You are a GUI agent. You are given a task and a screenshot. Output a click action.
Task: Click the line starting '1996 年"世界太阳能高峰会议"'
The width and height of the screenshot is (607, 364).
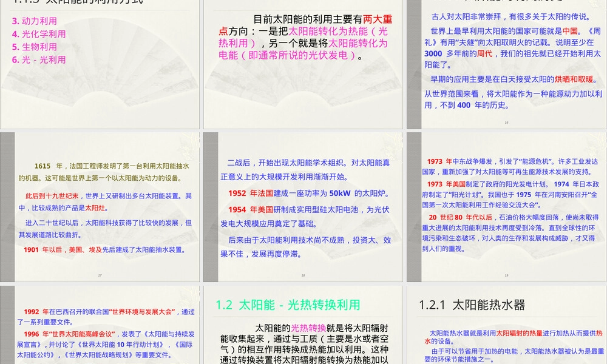[109, 334]
